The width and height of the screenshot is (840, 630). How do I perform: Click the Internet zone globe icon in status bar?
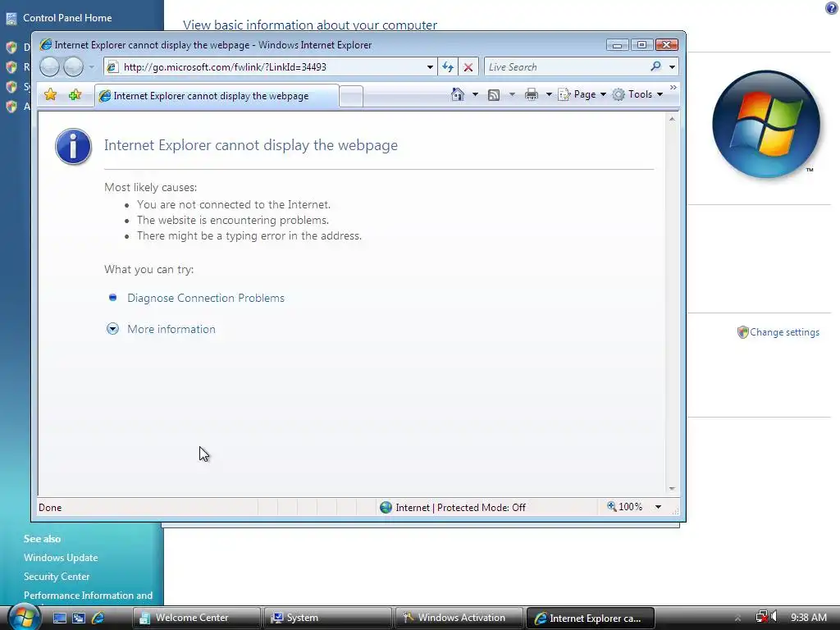coord(386,507)
